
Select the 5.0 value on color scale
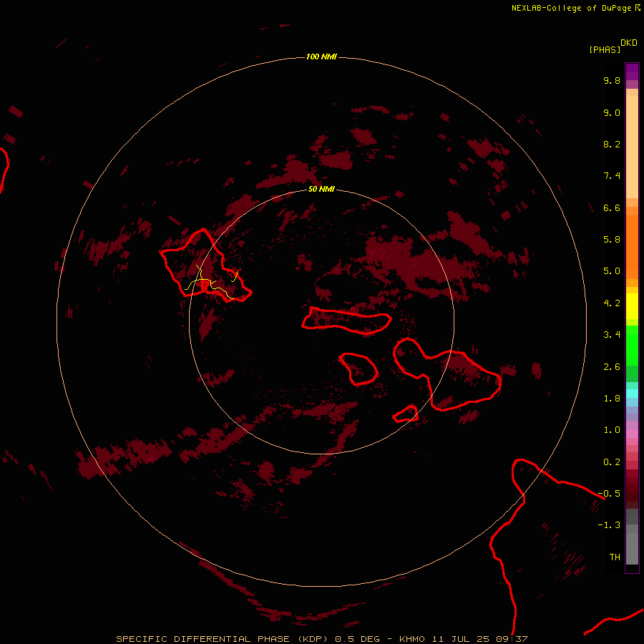612,271
